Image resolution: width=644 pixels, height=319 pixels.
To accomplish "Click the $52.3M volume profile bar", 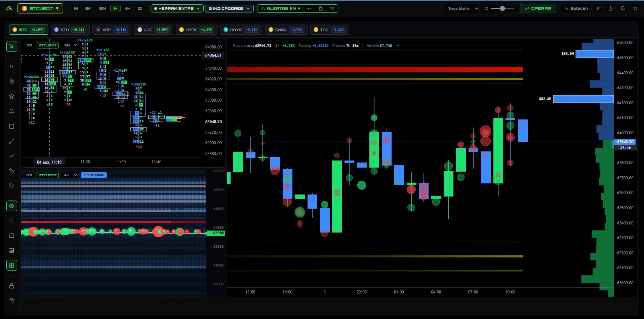I will (583, 99).
